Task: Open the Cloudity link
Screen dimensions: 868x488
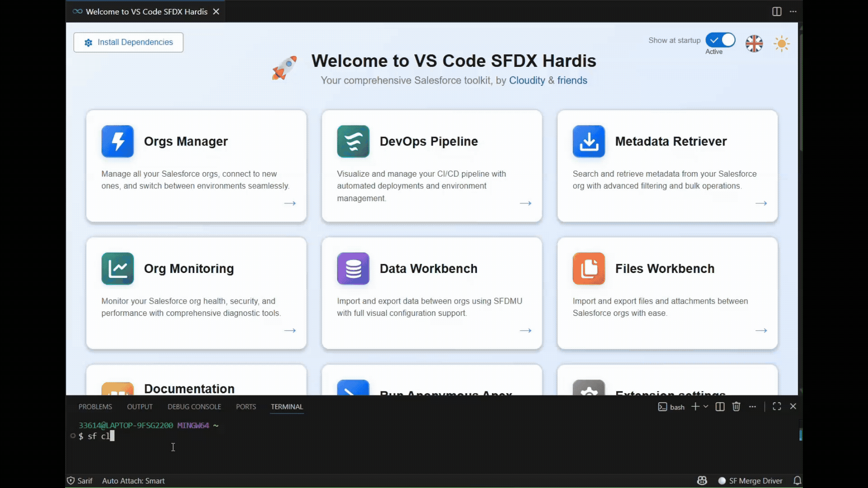Action: tap(527, 80)
